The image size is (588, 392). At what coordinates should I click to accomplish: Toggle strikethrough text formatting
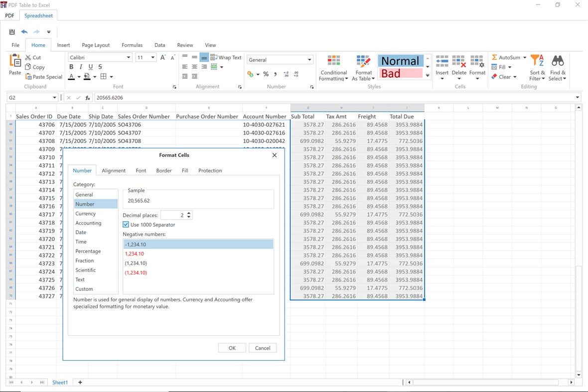[x=100, y=67]
